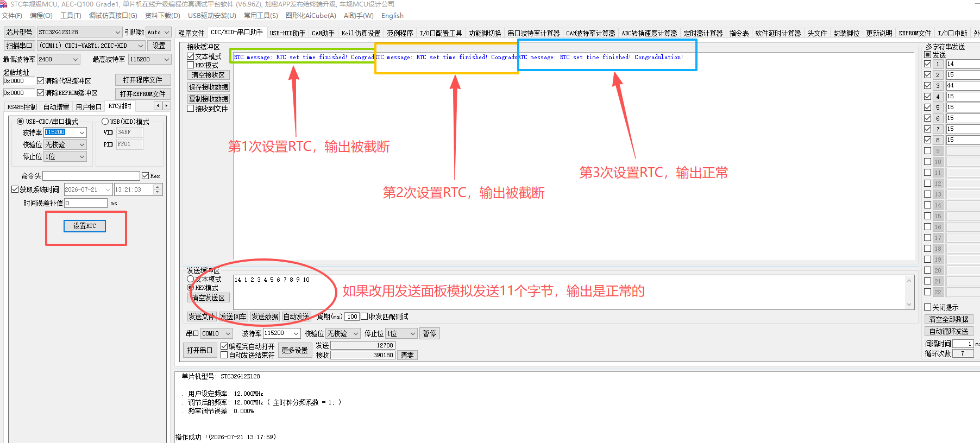
Task: Open the CAN助手 tab
Action: [323, 33]
